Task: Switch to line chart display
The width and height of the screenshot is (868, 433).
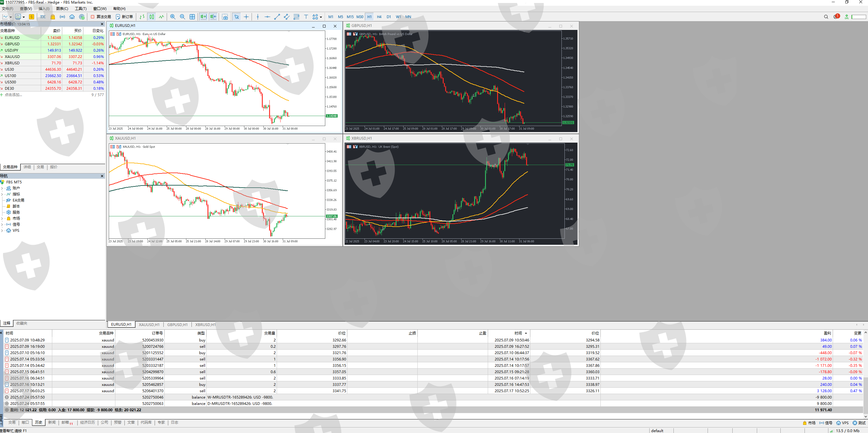Action: click(x=161, y=17)
